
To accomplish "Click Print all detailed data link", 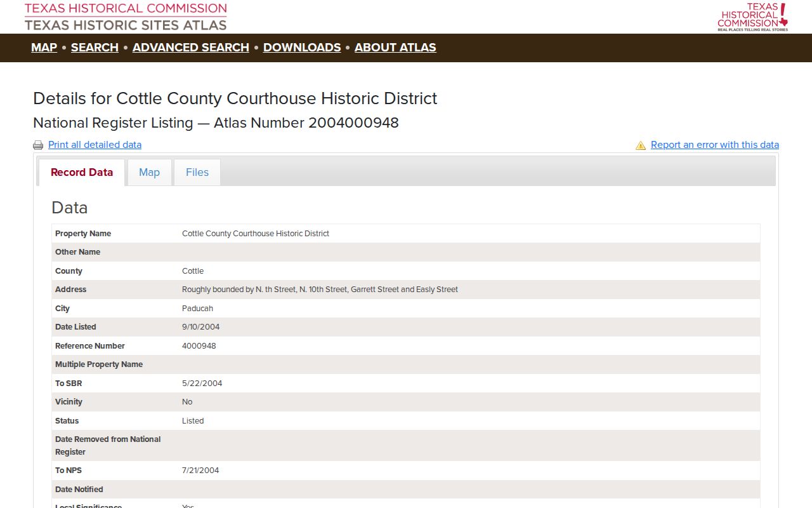I will pos(95,145).
